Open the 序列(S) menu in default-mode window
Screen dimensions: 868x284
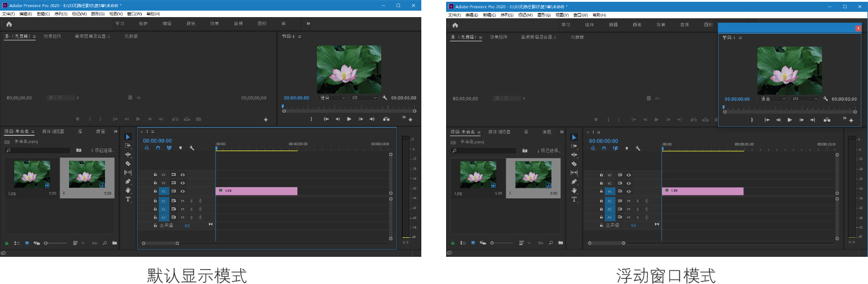tap(61, 14)
